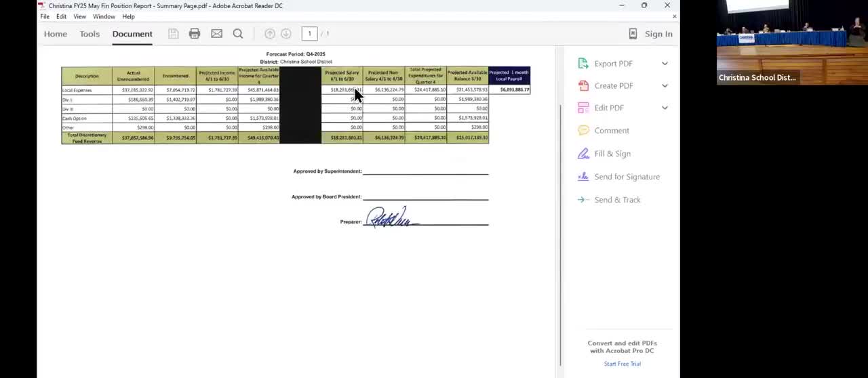Screen dimensions: 868x378
Task: Expand the Export PDF section
Action: pyautogui.click(x=665, y=64)
